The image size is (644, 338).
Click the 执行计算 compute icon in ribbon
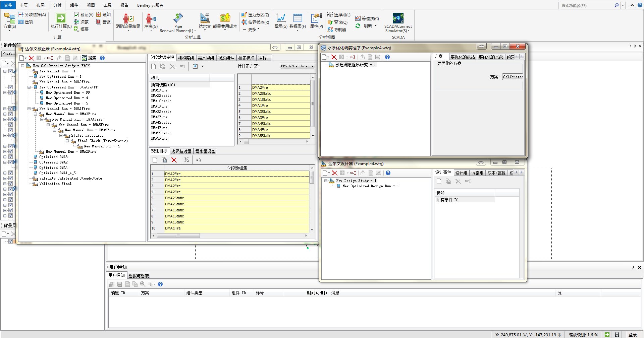(x=61, y=18)
